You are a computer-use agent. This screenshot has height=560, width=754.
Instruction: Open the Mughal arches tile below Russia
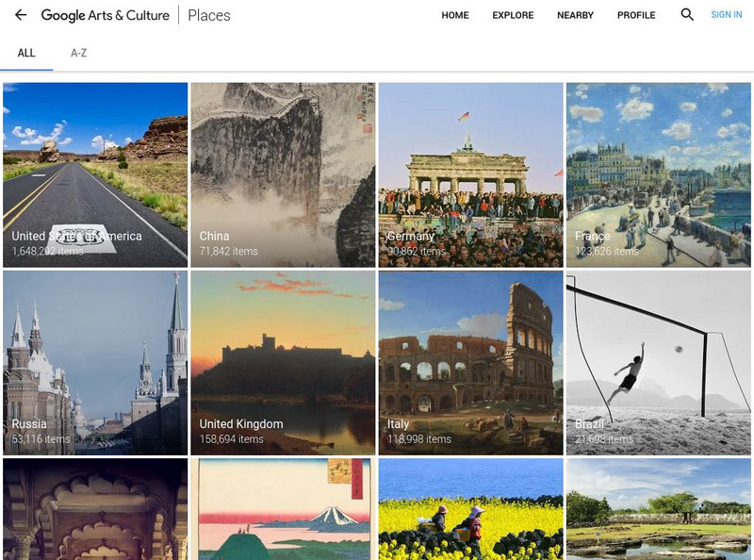click(x=95, y=509)
